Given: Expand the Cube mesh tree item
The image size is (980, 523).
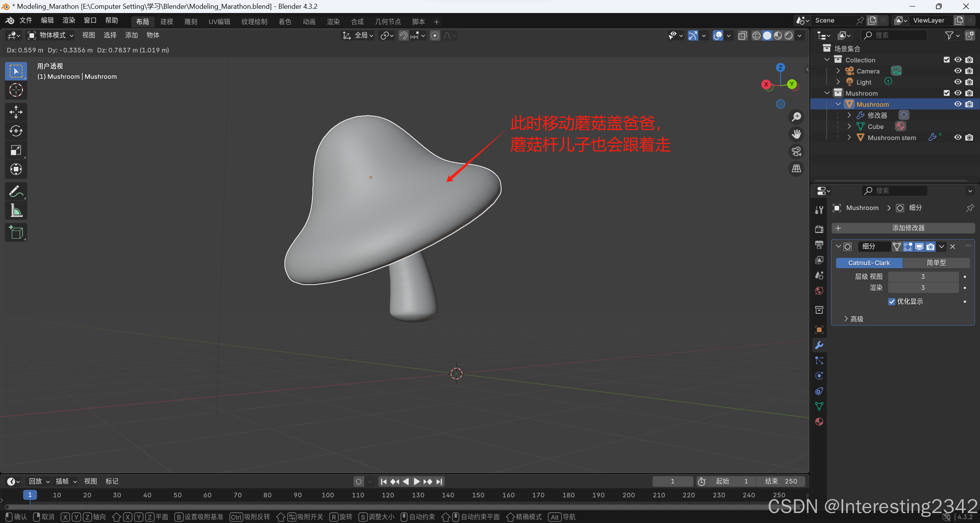Looking at the screenshot, I should tap(849, 126).
